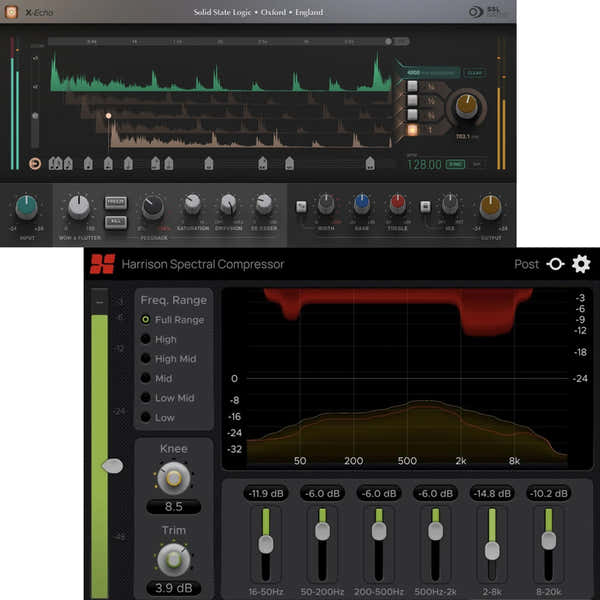Click the Knee knob

click(x=174, y=478)
